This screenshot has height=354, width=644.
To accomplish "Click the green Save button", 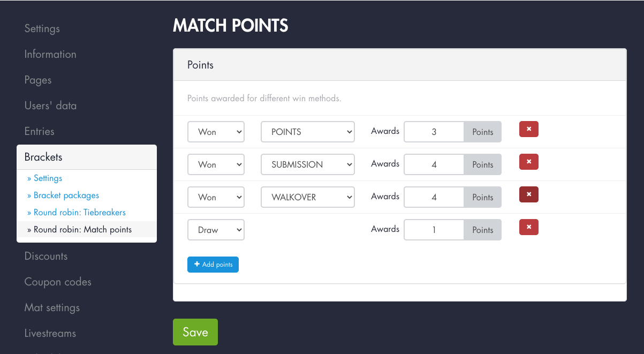I will click(195, 332).
